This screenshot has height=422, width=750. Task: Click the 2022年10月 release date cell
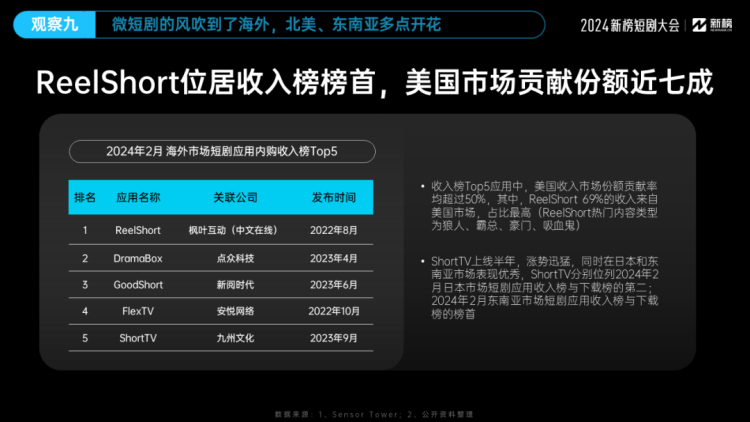coord(332,312)
